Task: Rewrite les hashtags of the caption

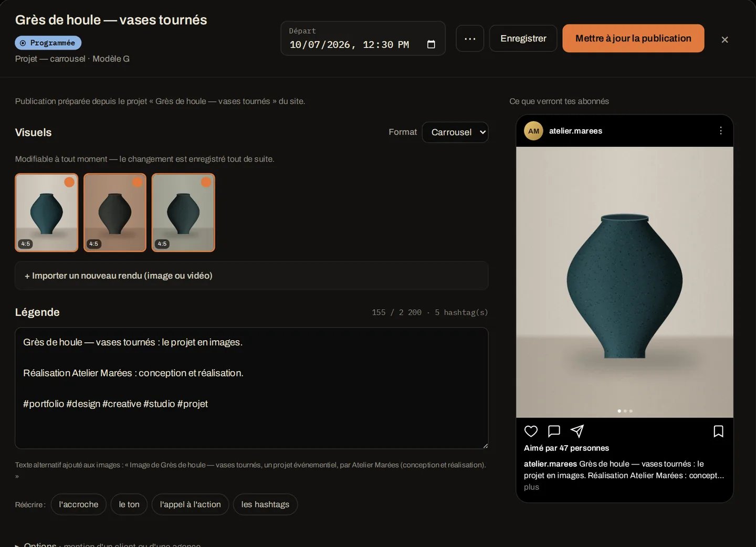Action: point(265,504)
